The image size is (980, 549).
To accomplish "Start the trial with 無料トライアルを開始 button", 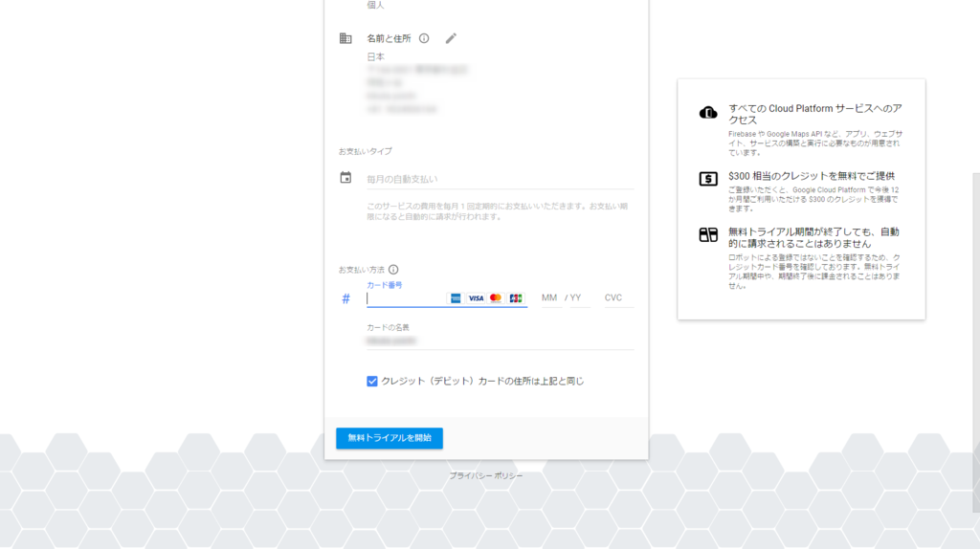I will click(390, 438).
